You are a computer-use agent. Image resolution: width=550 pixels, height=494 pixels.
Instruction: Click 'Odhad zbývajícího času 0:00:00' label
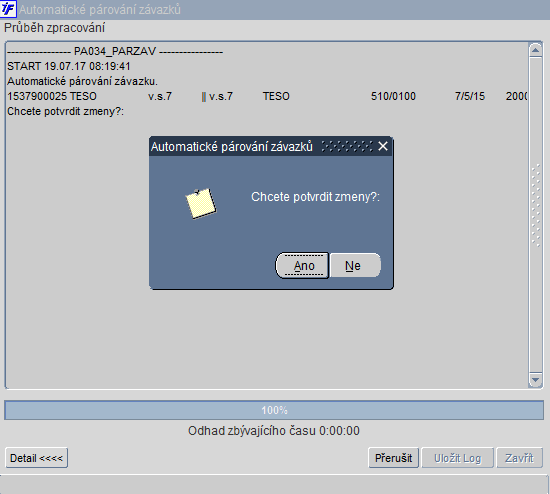274,431
